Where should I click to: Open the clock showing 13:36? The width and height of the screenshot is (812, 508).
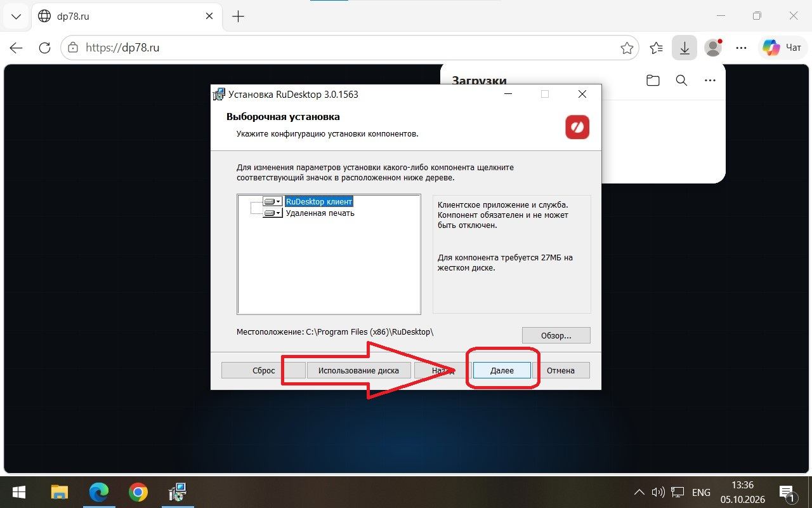(742, 492)
